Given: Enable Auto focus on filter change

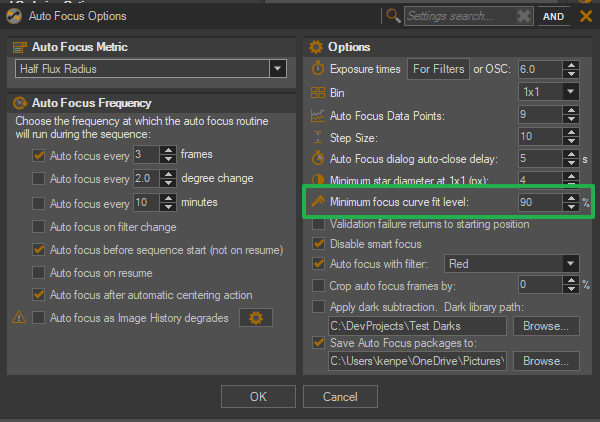Looking at the screenshot, I should (39, 226).
